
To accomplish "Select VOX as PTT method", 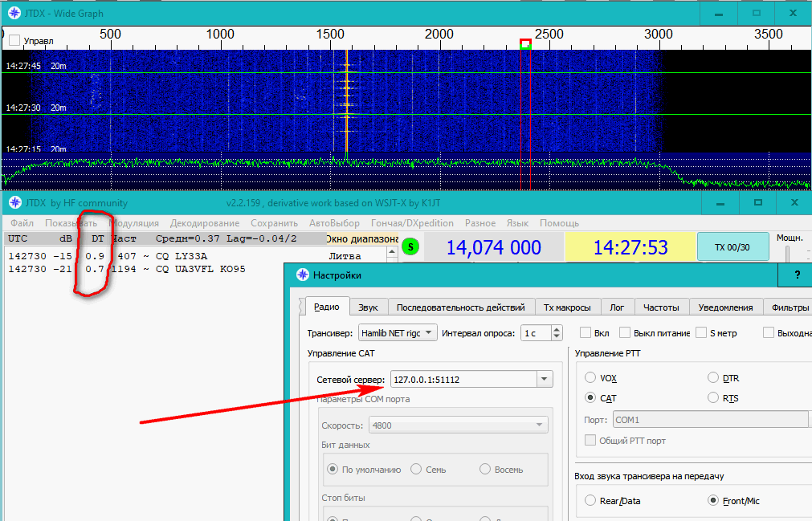I will click(590, 378).
